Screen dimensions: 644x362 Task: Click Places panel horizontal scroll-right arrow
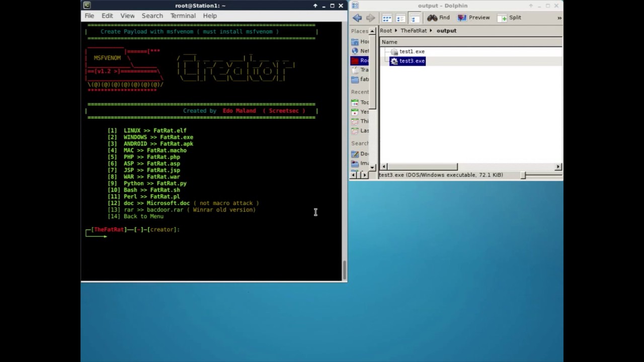coord(365,174)
